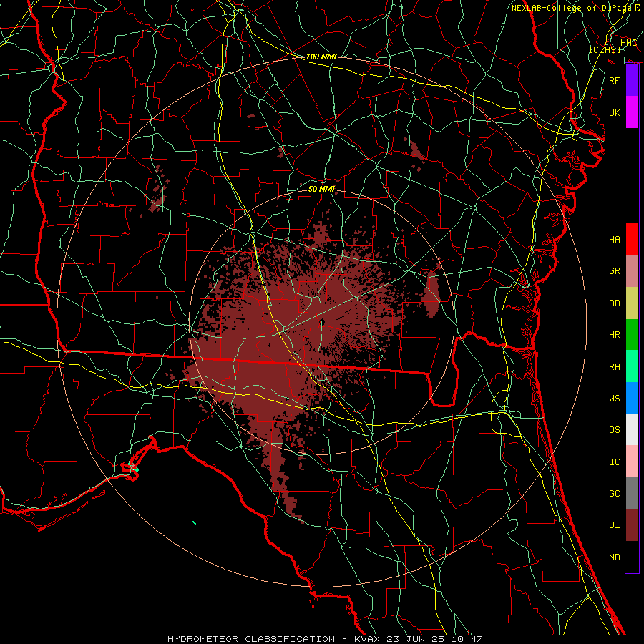Viewport: 644px width, 644px height.
Task: Click the RA legend label
Action: pyautogui.click(x=615, y=366)
